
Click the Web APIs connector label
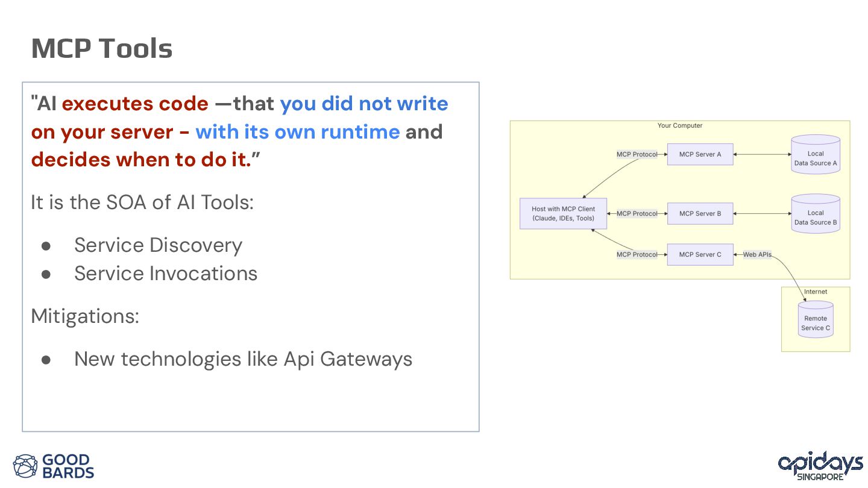[757, 254]
